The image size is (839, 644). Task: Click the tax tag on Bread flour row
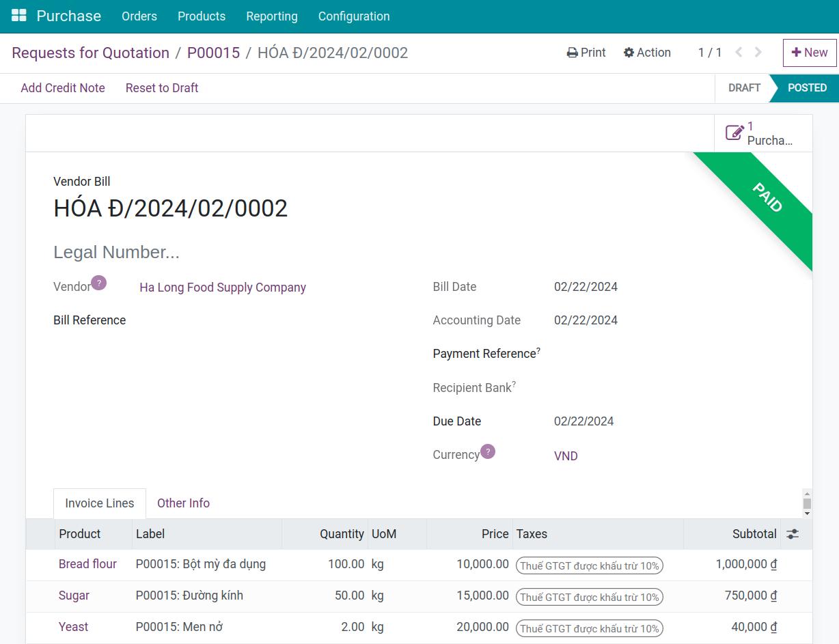590,565
